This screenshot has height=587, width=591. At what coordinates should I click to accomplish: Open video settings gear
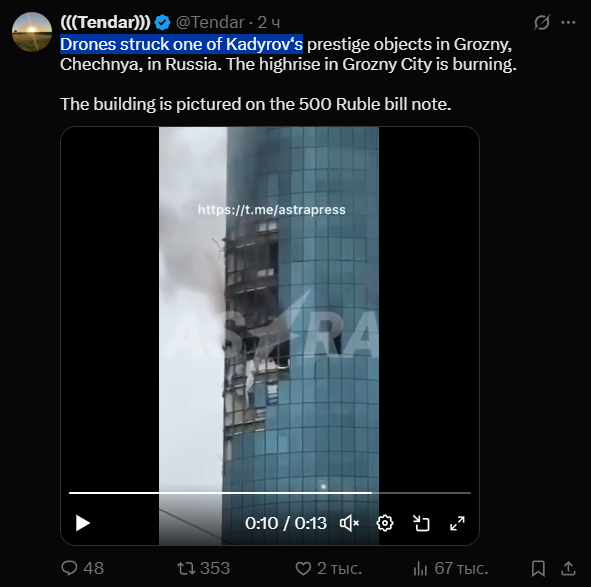385,523
